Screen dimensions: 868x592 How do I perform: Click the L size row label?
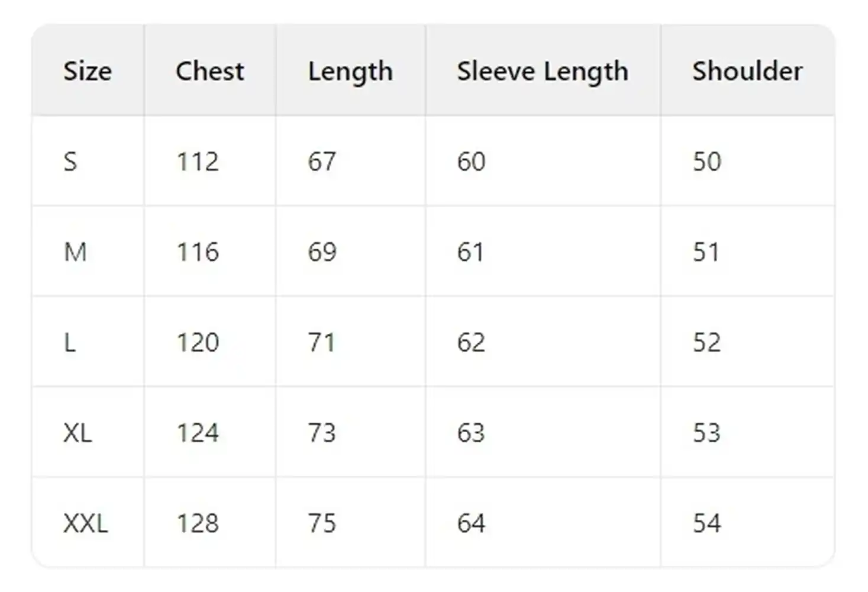(x=70, y=343)
